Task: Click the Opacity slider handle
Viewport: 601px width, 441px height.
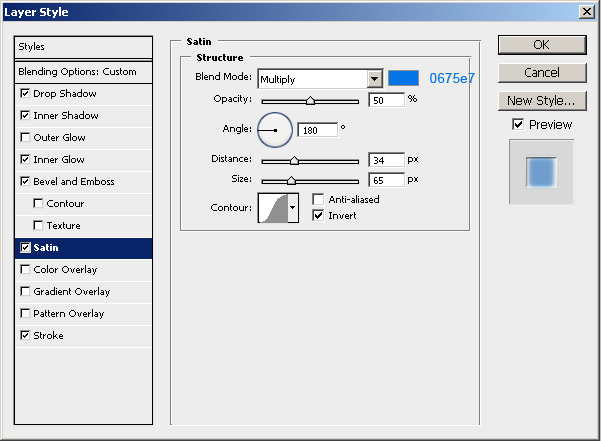Action: coord(310,100)
